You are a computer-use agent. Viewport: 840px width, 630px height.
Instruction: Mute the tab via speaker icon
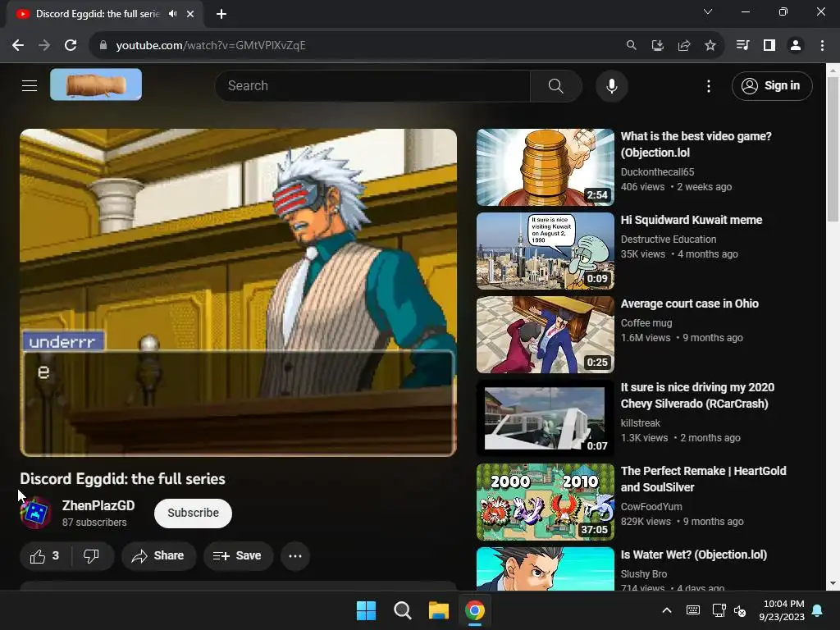[172, 14]
